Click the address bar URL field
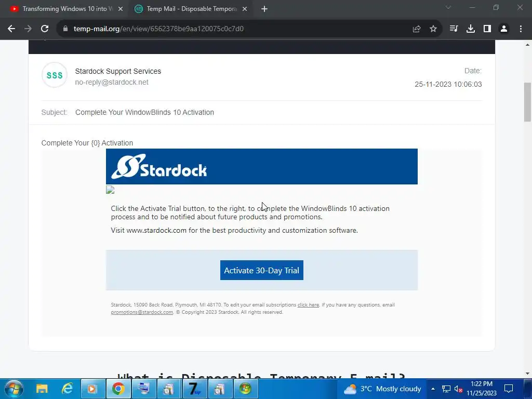The width and height of the screenshot is (532, 399). pyautogui.click(x=234, y=29)
